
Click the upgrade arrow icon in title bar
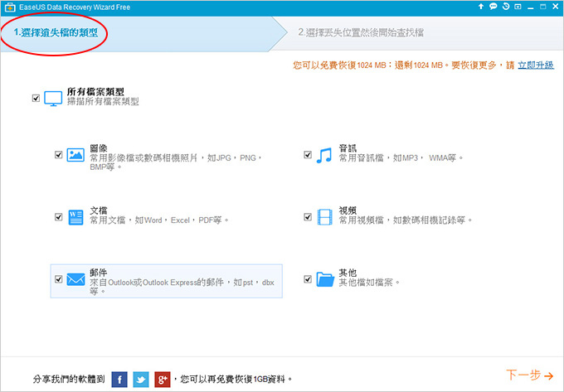point(480,7)
